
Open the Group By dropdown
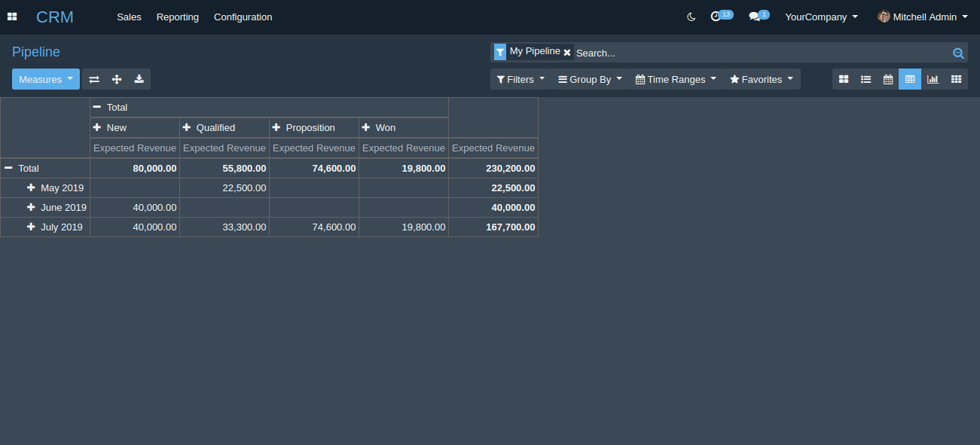[x=590, y=79]
